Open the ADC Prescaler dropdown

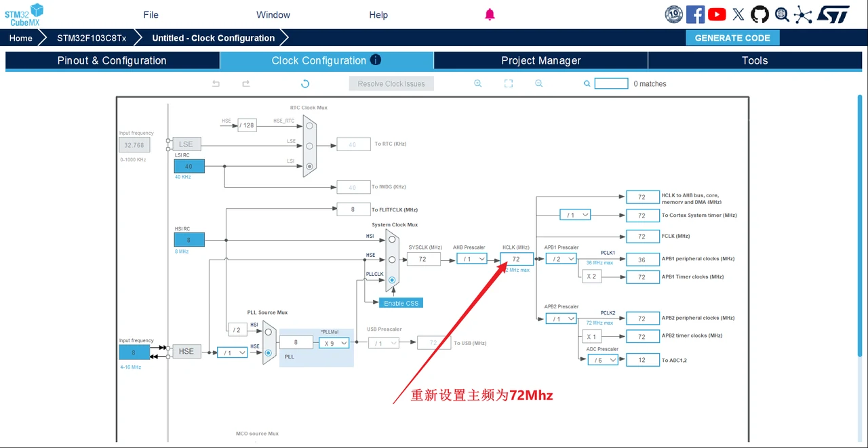tap(603, 360)
